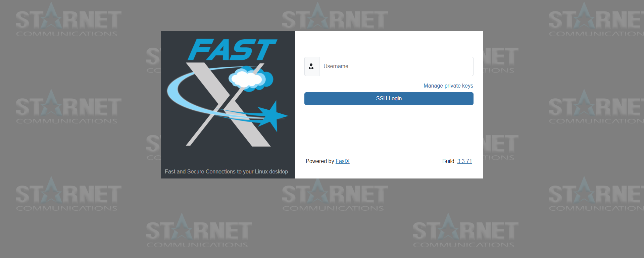Click the user icon beside Username
Image resolution: width=644 pixels, height=258 pixels.
point(311,66)
